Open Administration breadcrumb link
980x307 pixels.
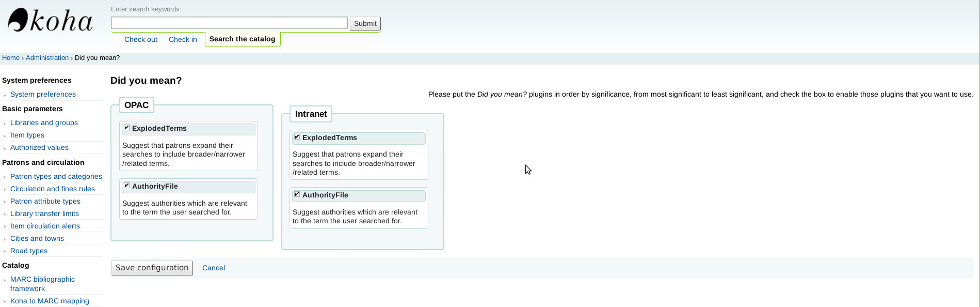pos(47,58)
